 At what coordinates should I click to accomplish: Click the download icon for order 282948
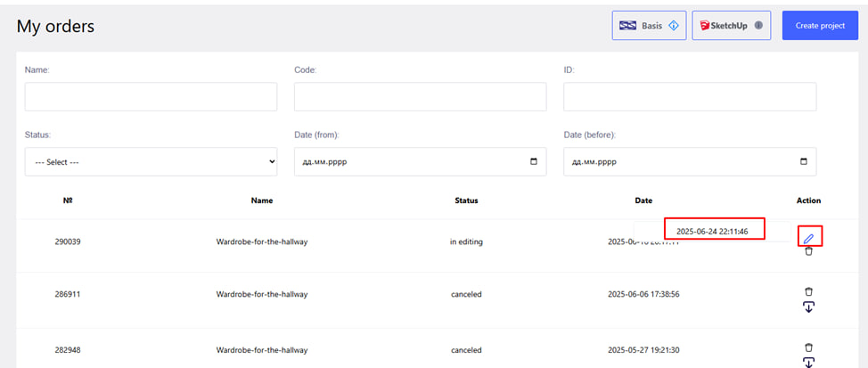[x=808, y=362]
